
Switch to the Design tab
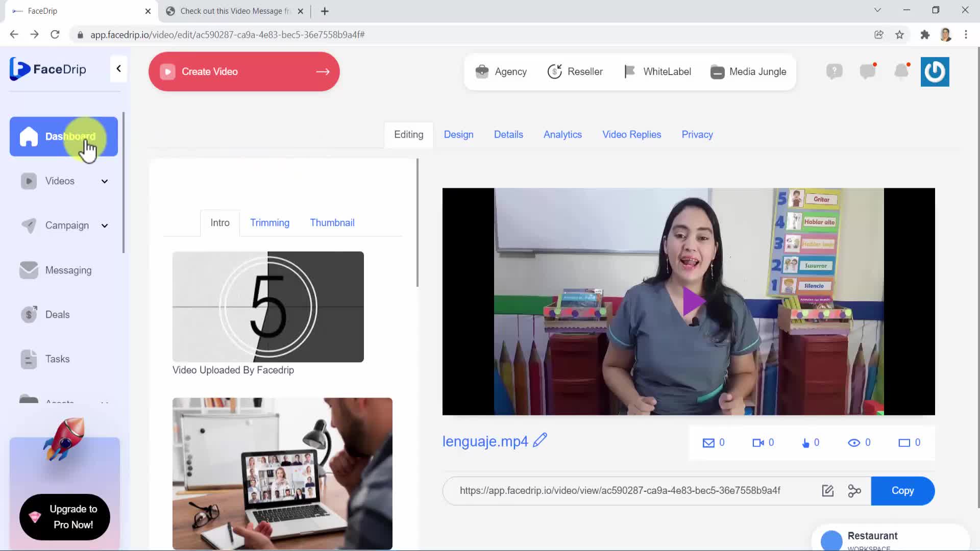[x=458, y=135]
